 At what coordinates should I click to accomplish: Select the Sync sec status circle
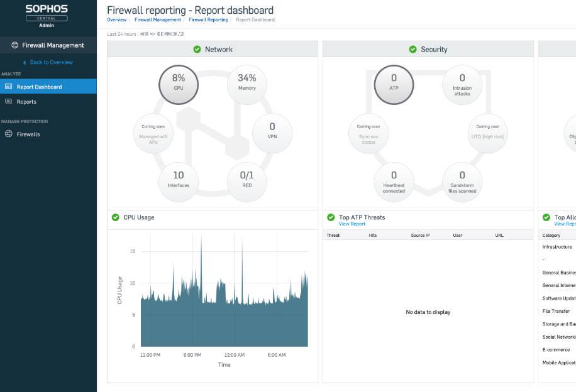click(x=368, y=134)
